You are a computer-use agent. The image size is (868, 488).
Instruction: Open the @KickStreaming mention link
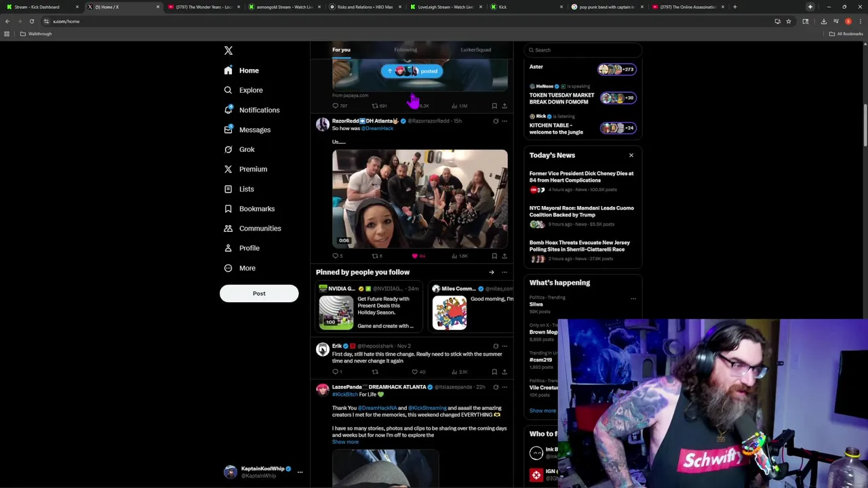click(x=427, y=408)
